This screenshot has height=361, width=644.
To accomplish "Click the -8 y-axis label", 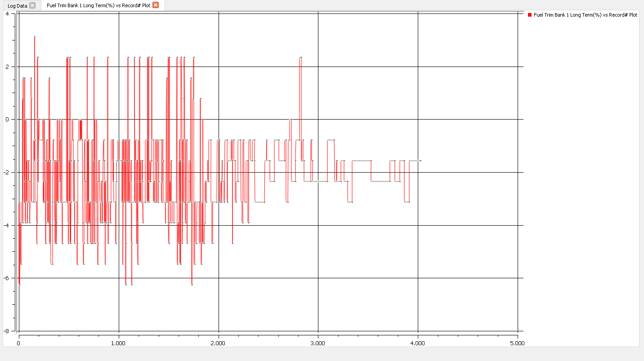I will [x=7, y=331].
